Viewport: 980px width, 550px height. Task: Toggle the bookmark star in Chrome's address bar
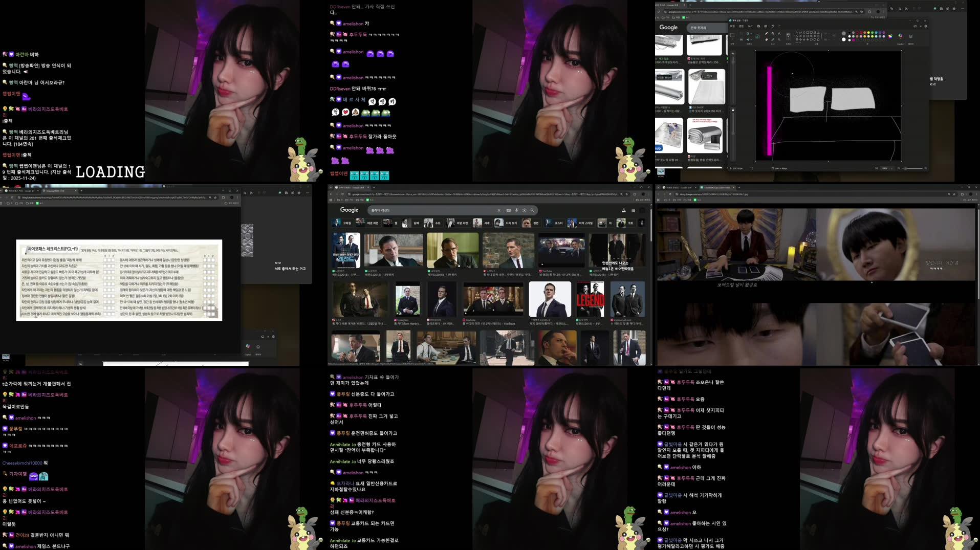pyautogui.click(x=627, y=194)
